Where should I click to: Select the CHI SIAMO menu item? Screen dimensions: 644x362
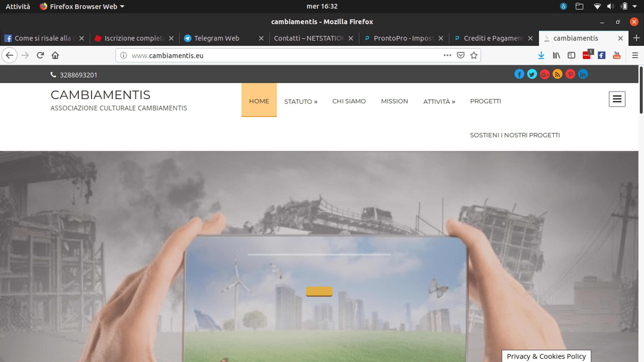[x=349, y=101]
